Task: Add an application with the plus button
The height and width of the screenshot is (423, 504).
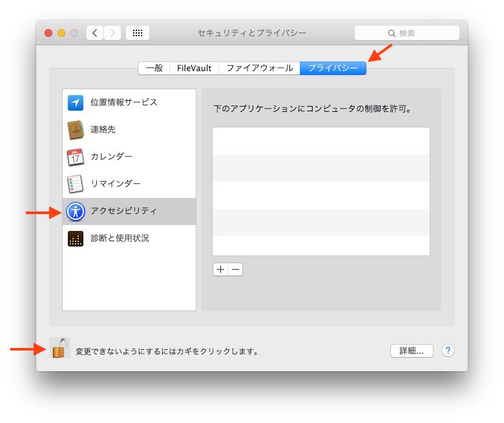Action: tap(220, 269)
